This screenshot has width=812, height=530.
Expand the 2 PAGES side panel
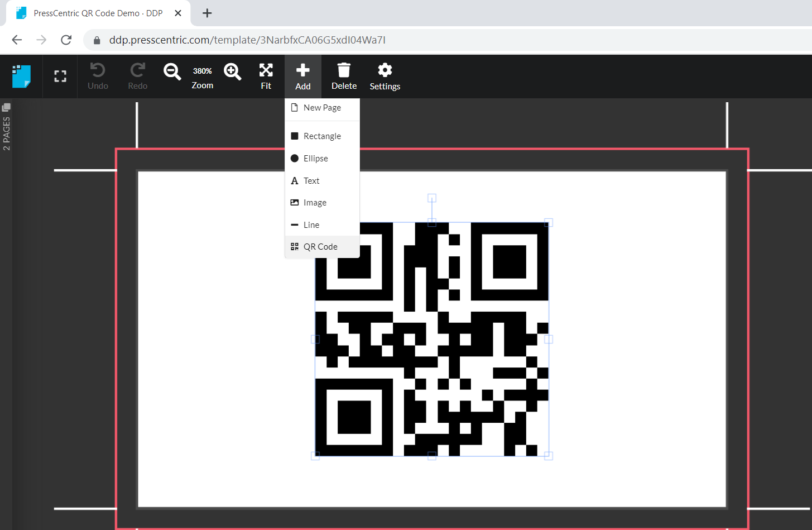[6, 133]
